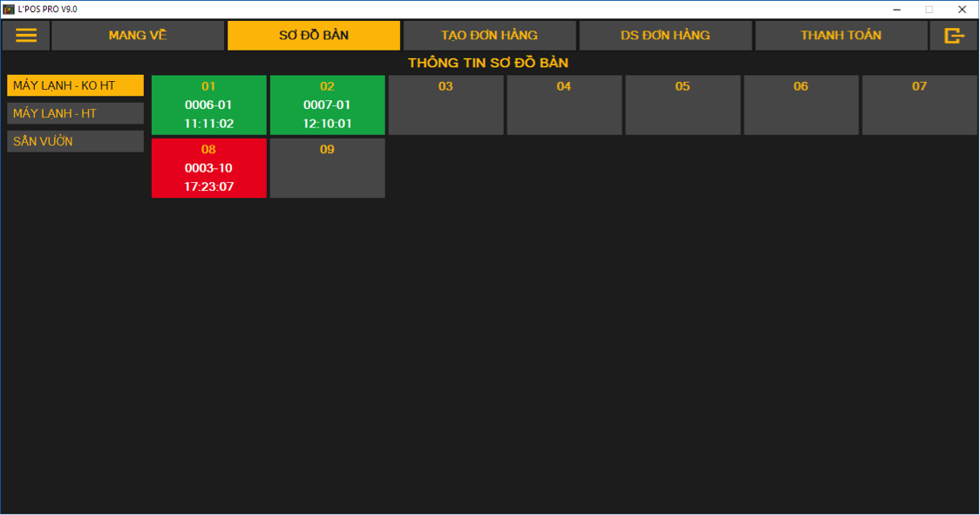Open green table 02 with order 0007-01
This screenshot has width=980, height=515.
click(x=327, y=105)
